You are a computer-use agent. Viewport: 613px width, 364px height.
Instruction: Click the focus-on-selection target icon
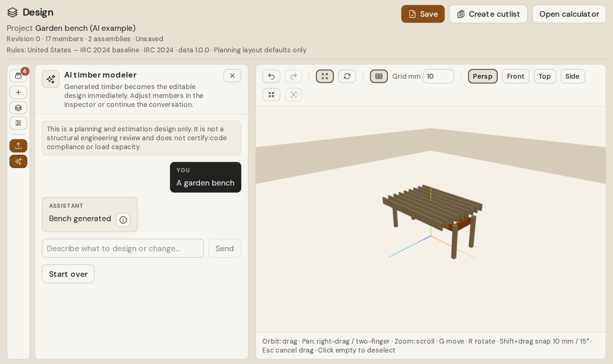(293, 95)
